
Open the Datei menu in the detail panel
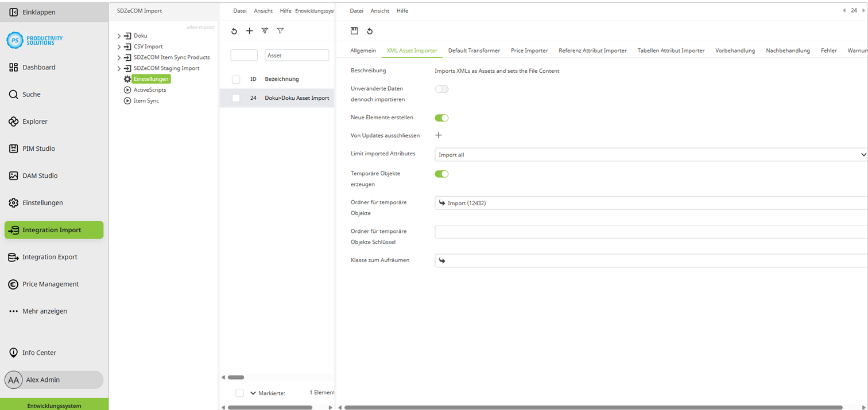358,10
